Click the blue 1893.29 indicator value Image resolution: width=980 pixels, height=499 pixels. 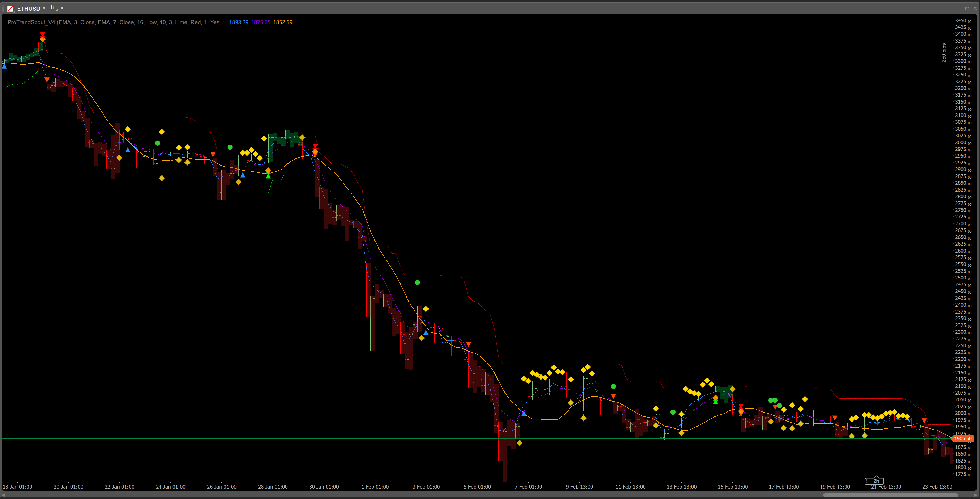pos(238,22)
